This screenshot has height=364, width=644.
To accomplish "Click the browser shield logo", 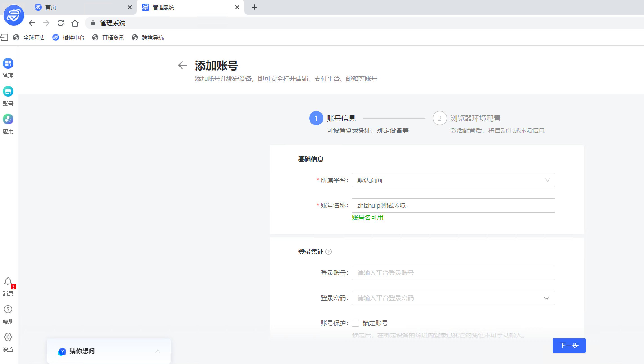I will [x=14, y=15].
